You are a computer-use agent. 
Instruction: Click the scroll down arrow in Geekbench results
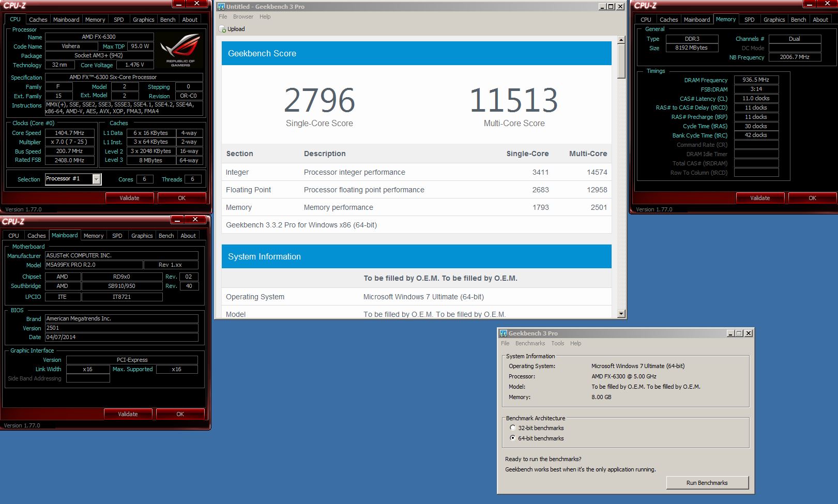point(621,314)
